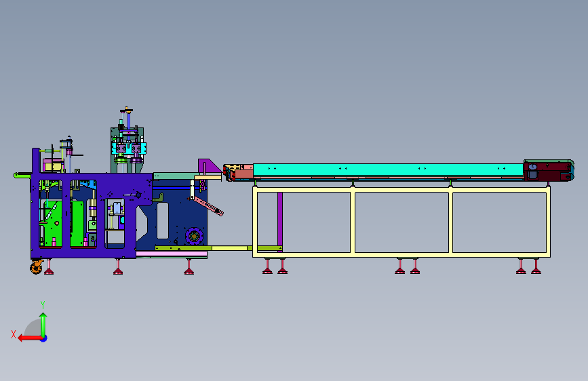Image resolution: width=588 pixels, height=381 pixels.
Task: Pick the gray XY plane sector of triad
Action: (34, 328)
